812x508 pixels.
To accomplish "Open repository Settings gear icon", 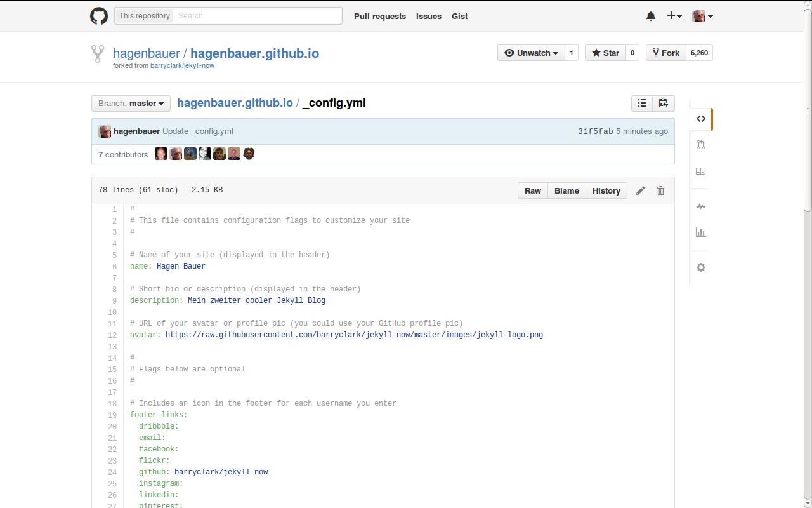I will [700, 267].
